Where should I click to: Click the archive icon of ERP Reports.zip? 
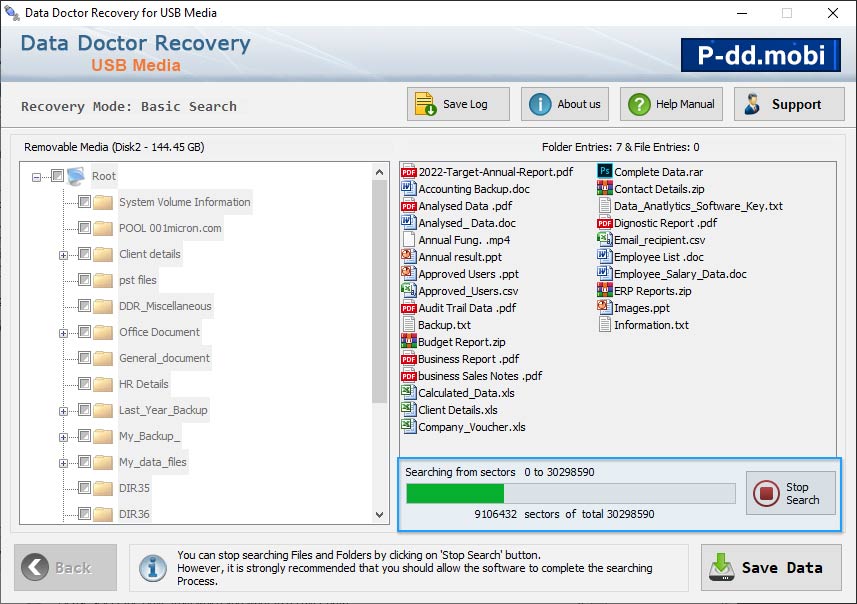pyautogui.click(x=604, y=291)
